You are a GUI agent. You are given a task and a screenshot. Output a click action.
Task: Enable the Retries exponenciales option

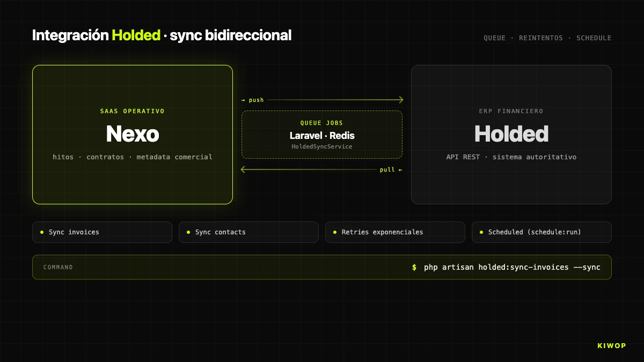click(x=395, y=232)
